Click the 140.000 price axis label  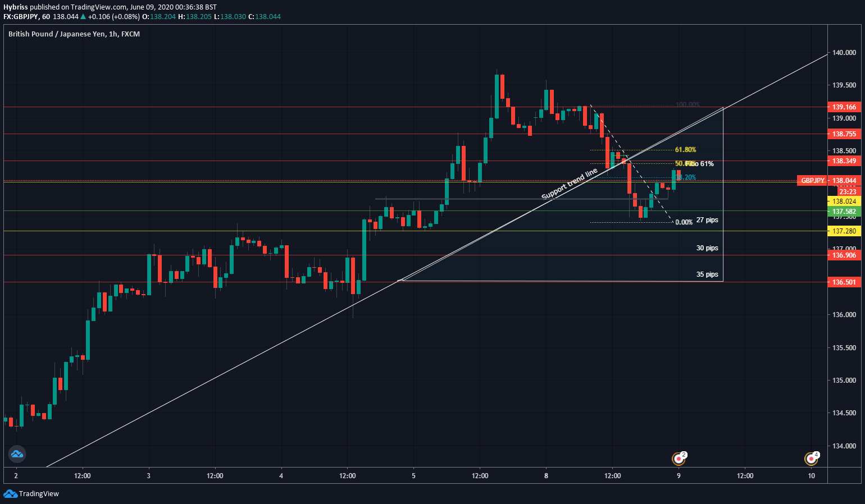pos(844,53)
